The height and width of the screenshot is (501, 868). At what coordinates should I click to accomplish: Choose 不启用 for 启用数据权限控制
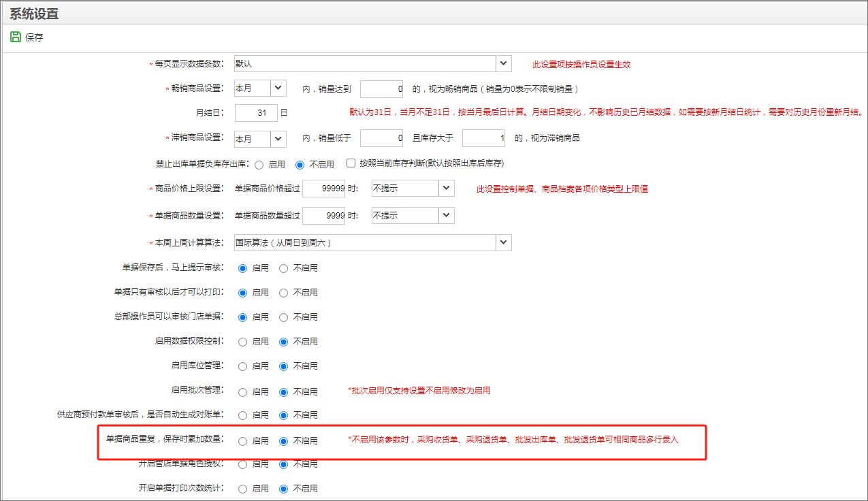tap(283, 342)
